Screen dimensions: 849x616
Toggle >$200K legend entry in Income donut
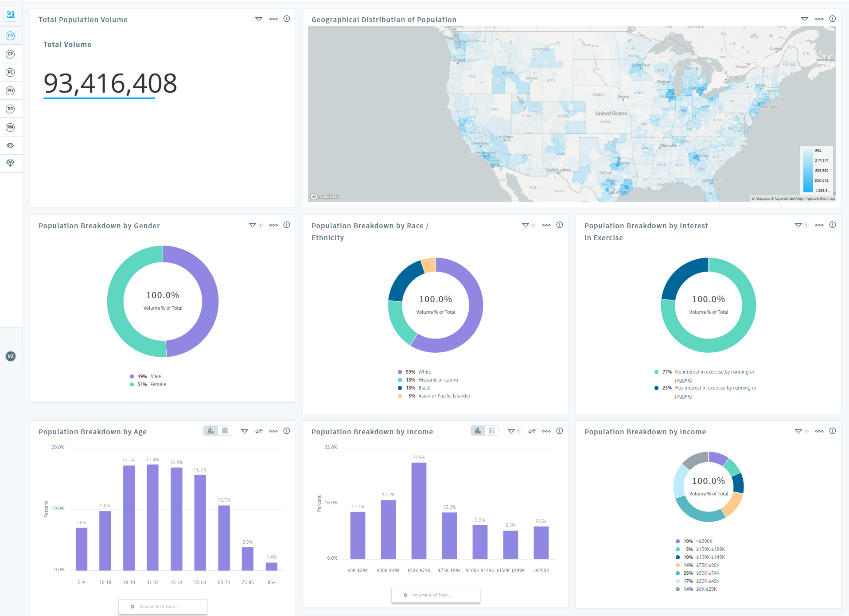[694, 541]
